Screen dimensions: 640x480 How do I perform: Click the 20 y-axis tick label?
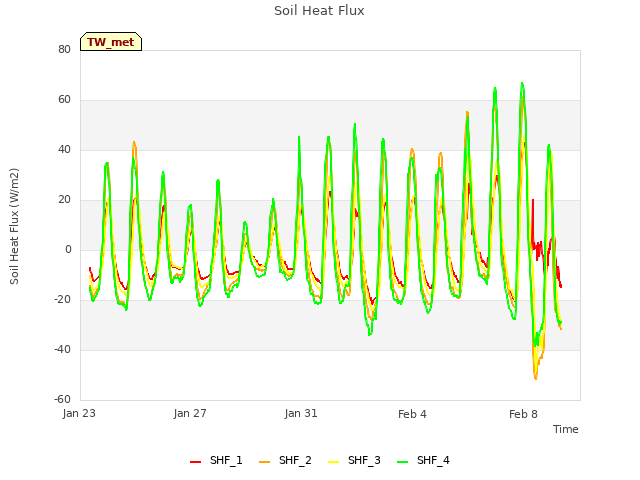pos(64,200)
